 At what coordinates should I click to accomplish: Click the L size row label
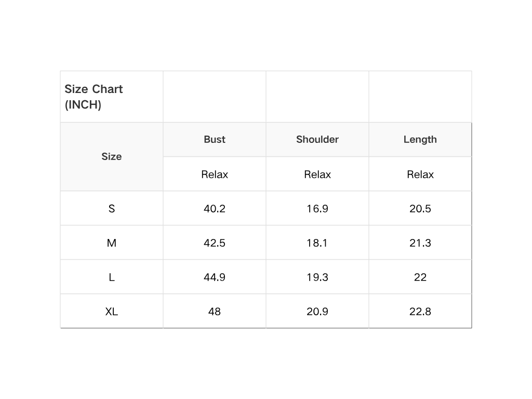coord(112,277)
